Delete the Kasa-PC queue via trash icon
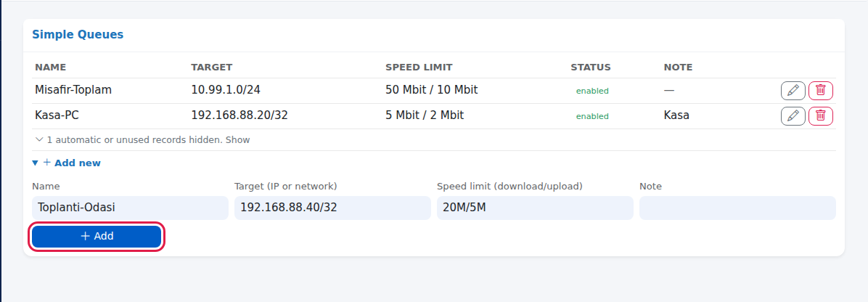The width and height of the screenshot is (868, 302). (820, 116)
